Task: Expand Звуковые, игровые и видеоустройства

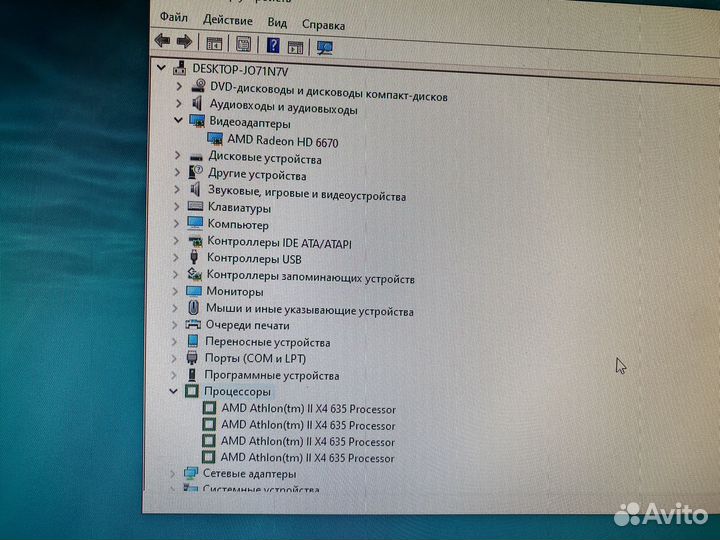Action: (x=177, y=189)
